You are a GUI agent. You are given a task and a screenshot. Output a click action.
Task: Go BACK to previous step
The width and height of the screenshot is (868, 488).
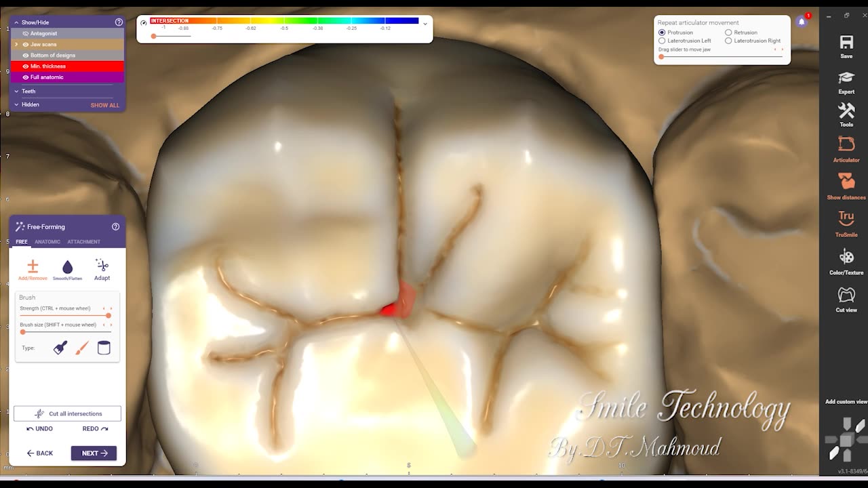40,453
